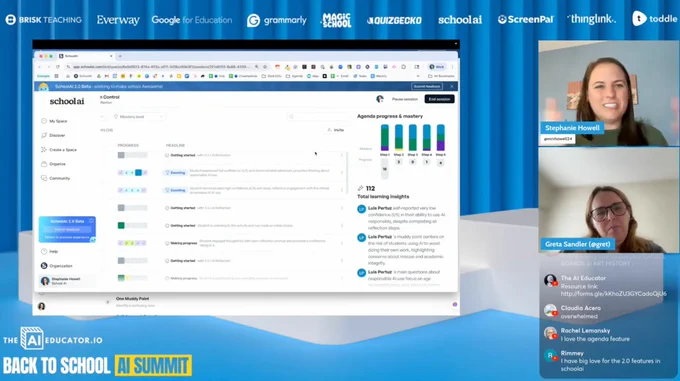Open the Gmail bookmark icon
The width and height of the screenshot is (680, 381).
click(107, 76)
